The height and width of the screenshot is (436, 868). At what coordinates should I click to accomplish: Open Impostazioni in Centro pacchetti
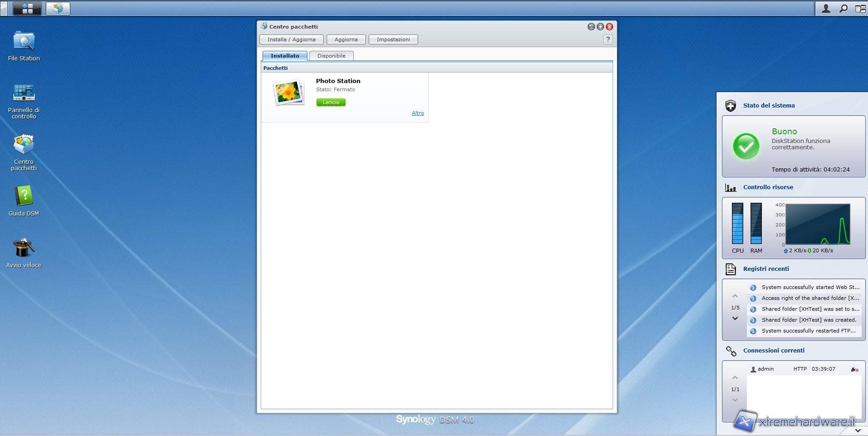pyautogui.click(x=393, y=39)
